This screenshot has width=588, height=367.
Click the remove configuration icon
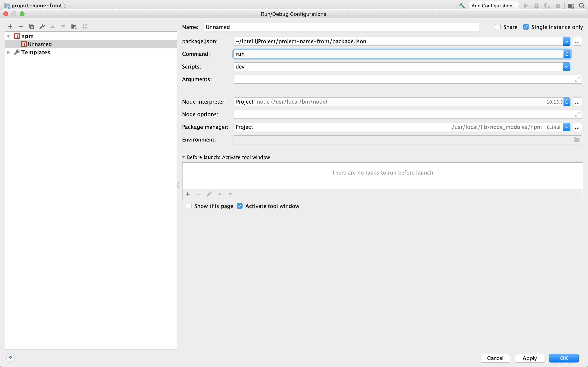coord(20,26)
